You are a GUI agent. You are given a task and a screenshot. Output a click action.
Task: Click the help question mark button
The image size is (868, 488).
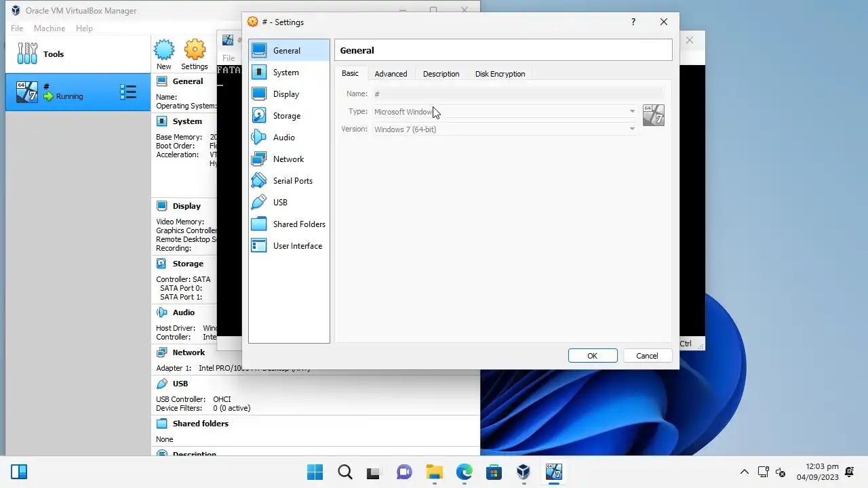coord(633,22)
